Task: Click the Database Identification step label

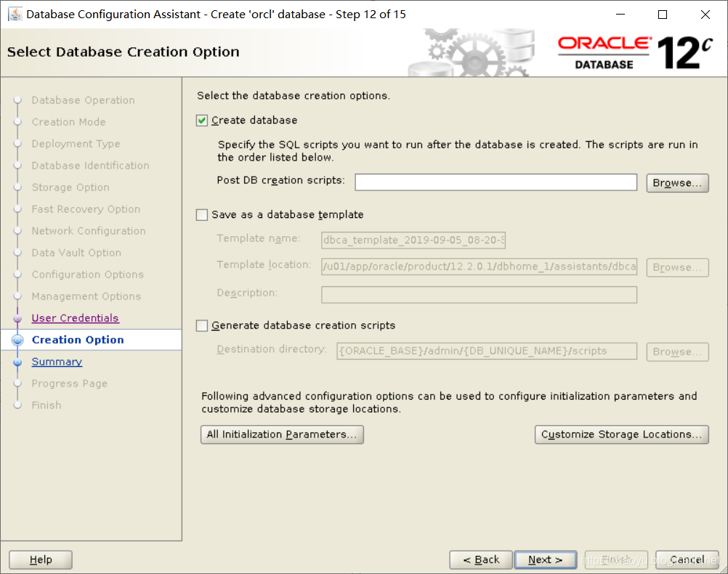Action: [91, 166]
